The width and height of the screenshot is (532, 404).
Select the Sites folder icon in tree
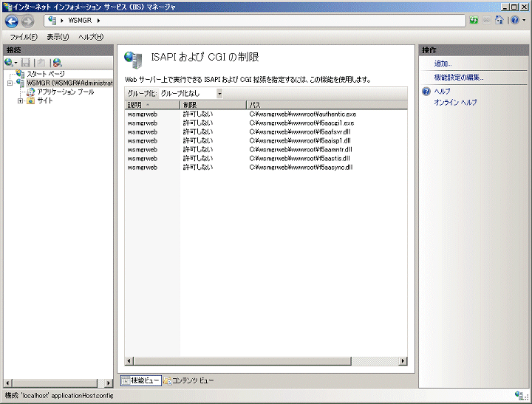(x=30, y=100)
